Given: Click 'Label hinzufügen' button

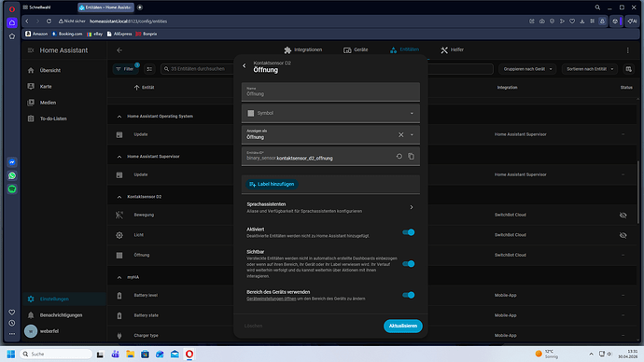Looking at the screenshot, I should 272,185.
